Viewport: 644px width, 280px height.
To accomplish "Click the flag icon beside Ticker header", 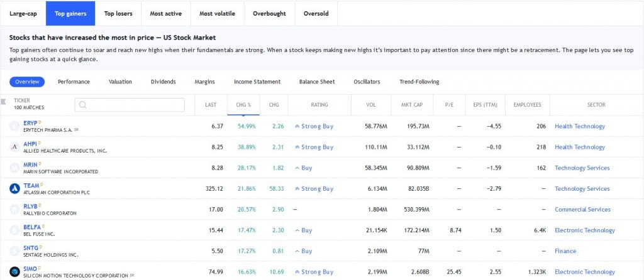I will pyautogui.click(x=4, y=101).
